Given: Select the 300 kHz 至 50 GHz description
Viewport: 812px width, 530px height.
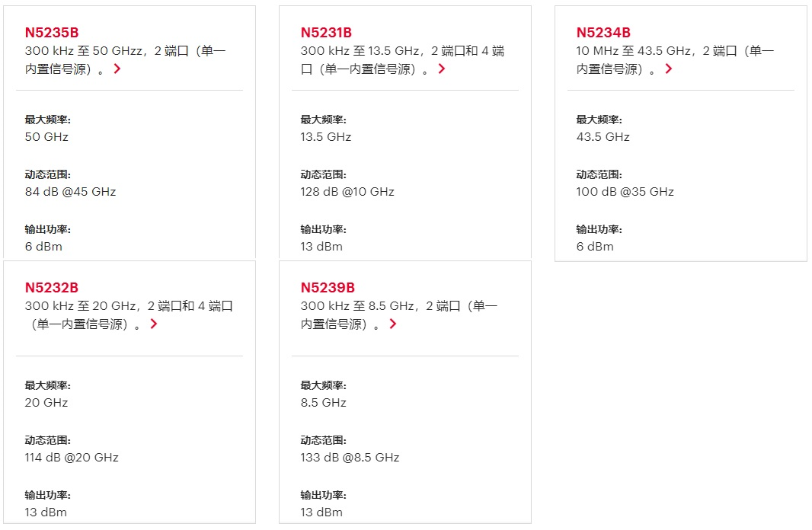Looking at the screenshot, I should [x=126, y=59].
